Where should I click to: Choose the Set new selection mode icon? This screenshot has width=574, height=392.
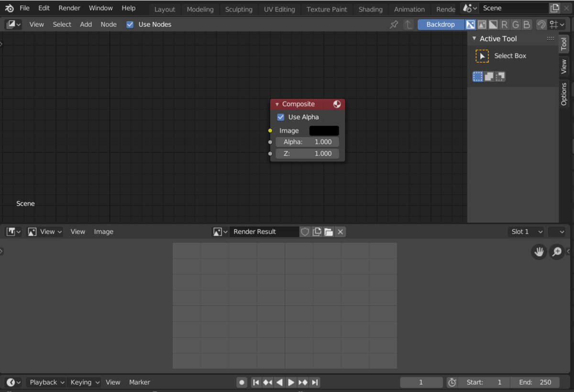478,76
